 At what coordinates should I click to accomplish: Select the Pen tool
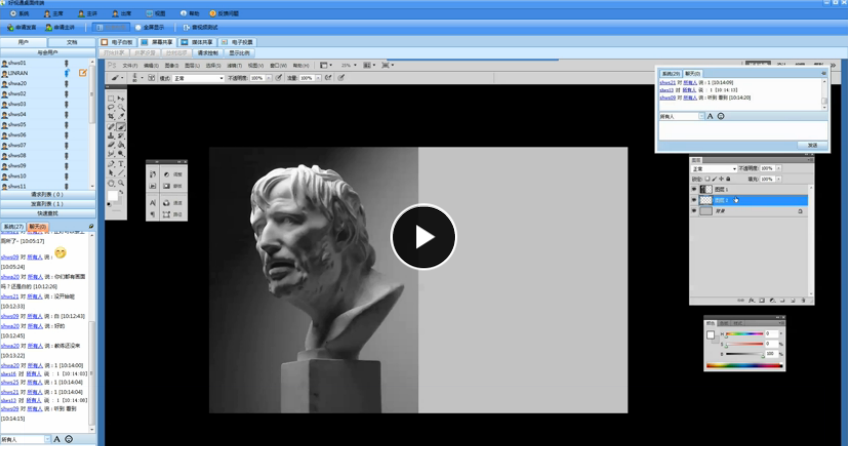click(x=110, y=163)
